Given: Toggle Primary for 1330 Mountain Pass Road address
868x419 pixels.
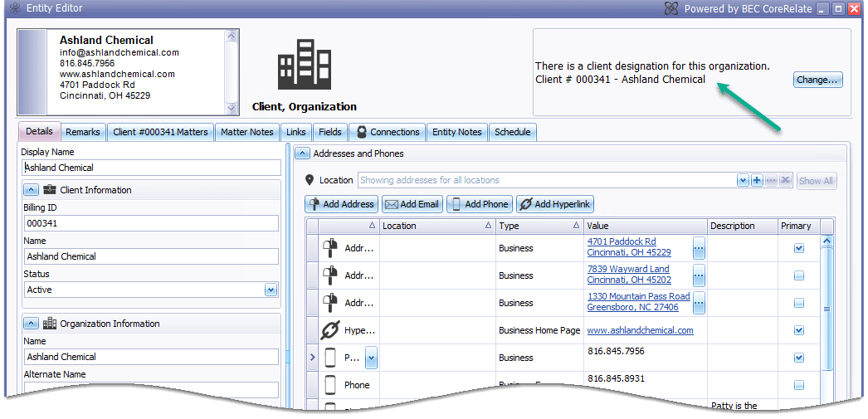Looking at the screenshot, I should (x=799, y=303).
